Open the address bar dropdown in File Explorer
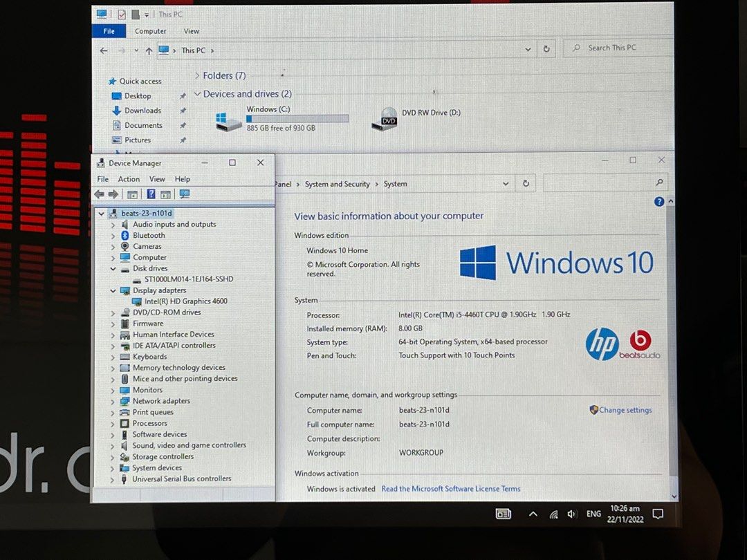 (x=528, y=48)
